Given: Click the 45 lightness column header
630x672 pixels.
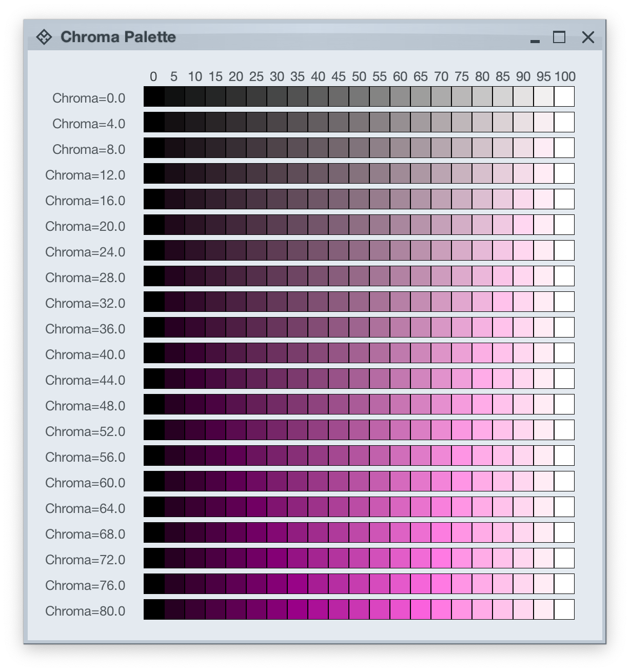Looking at the screenshot, I should [339, 76].
